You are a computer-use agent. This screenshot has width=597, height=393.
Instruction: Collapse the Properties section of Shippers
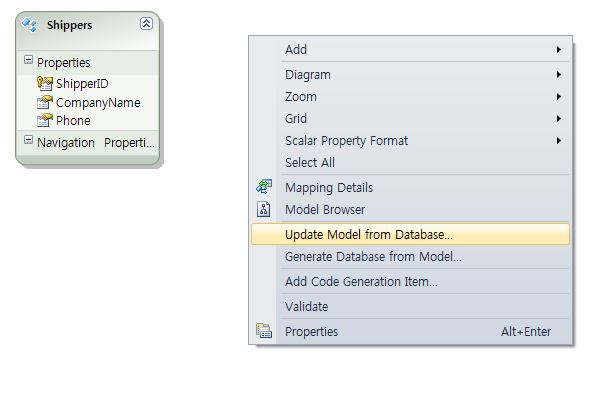[x=28, y=59]
